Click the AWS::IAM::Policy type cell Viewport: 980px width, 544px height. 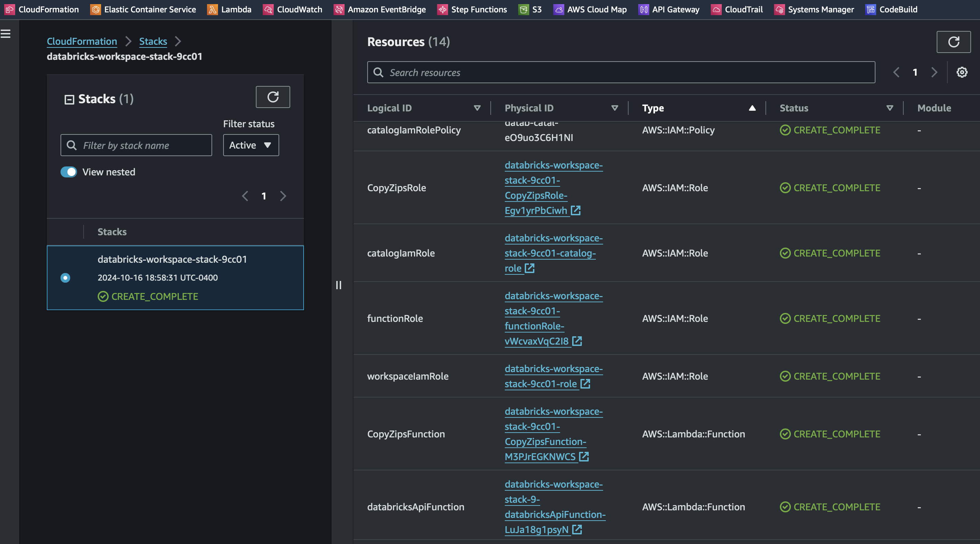point(678,130)
